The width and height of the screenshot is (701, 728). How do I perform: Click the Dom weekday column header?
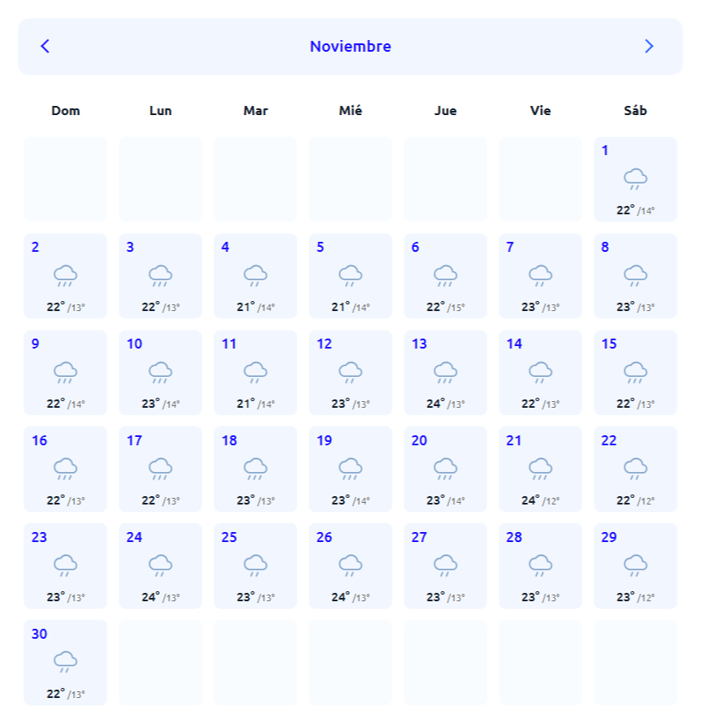(x=65, y=110)
